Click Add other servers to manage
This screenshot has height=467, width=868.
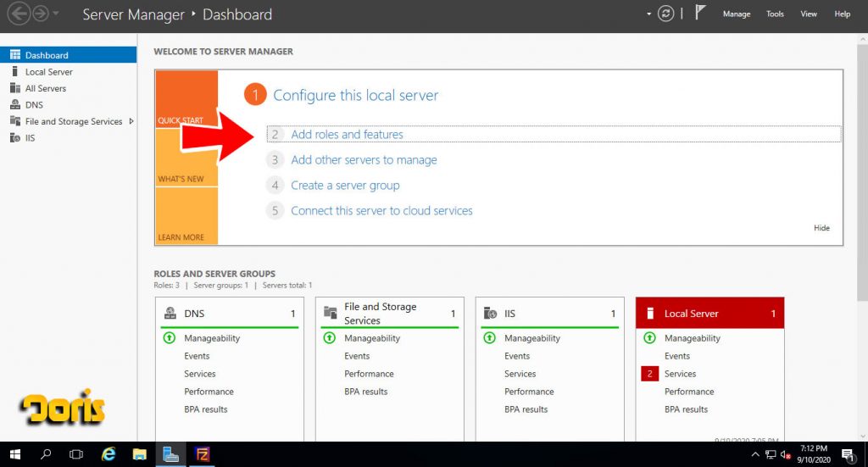point(364,160)
